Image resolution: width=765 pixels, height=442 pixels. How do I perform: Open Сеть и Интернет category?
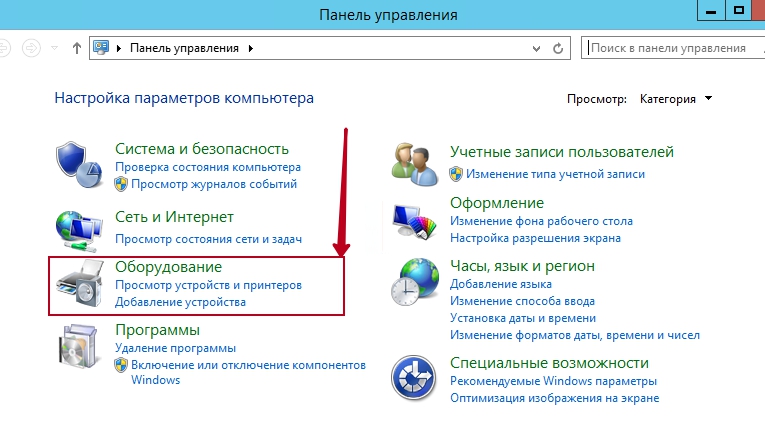[x=174, y=217]
